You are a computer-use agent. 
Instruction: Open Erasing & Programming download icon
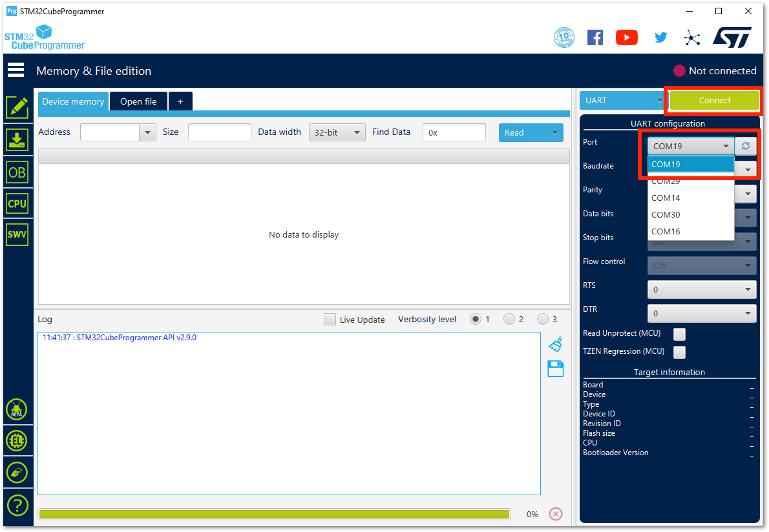17,140
